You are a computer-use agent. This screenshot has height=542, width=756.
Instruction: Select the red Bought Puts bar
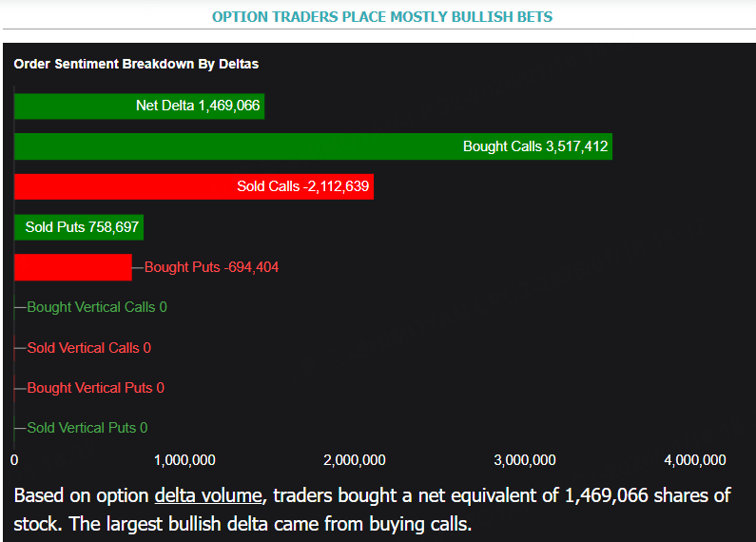[x=73, y=267]
